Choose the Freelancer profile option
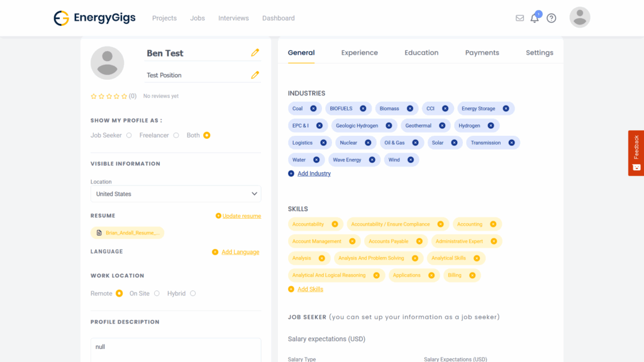This screenshot has width=644, height=362. [x=176, y=135]
